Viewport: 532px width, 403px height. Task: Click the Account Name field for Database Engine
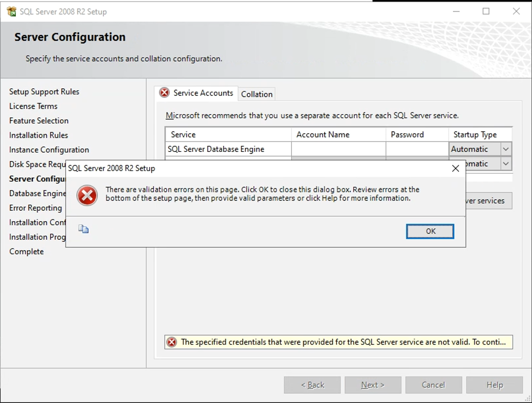pos(338,149)
